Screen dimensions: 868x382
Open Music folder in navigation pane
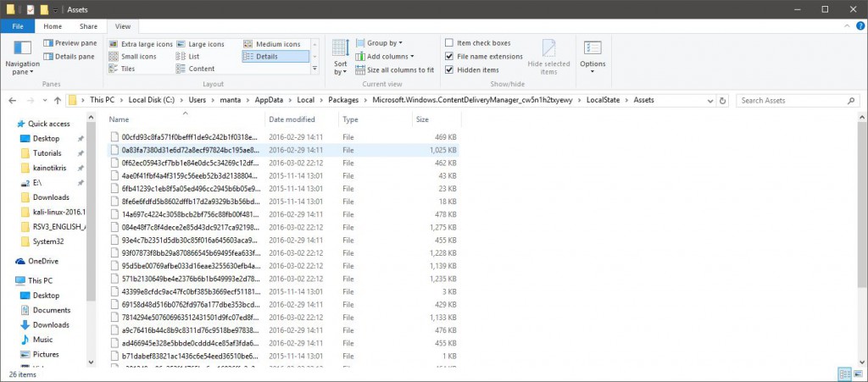[36, 340]
